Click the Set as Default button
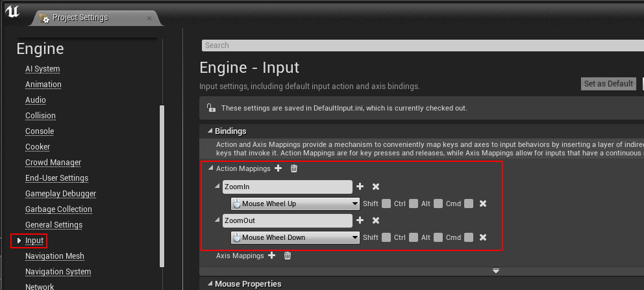Viewport: 644px width, 290px height. [x=608, y=84]
